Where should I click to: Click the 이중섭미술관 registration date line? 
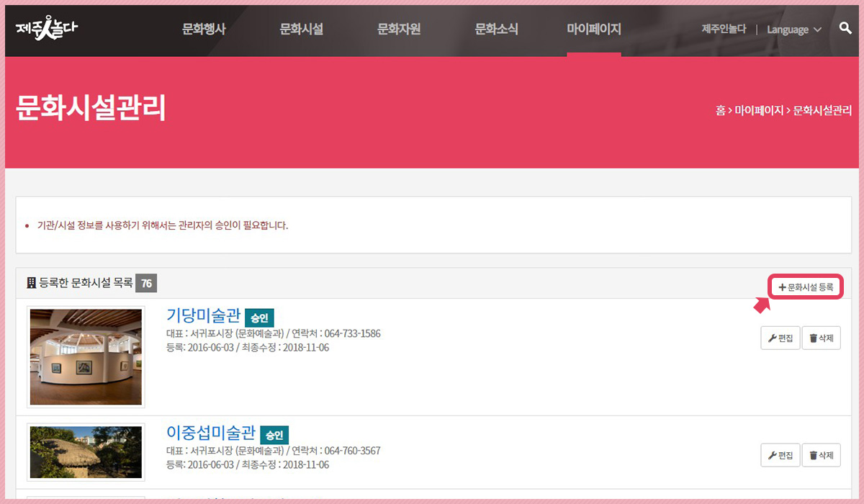coord(248,465)
